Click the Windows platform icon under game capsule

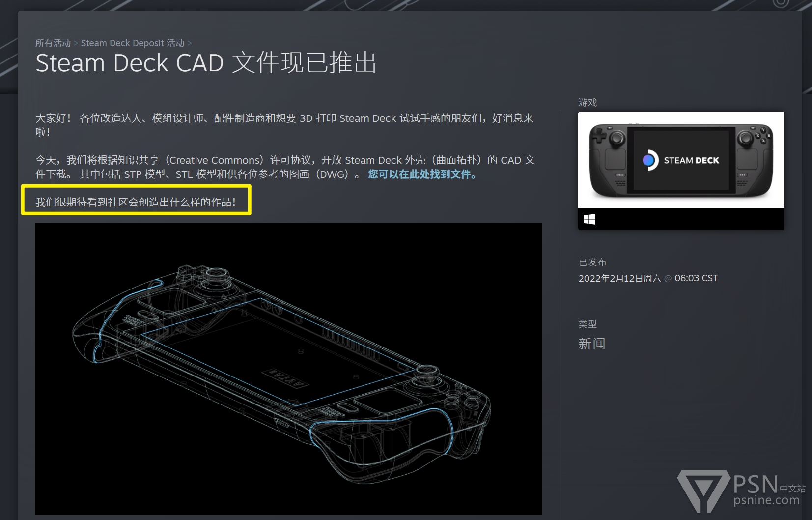[x=589, y=219]
